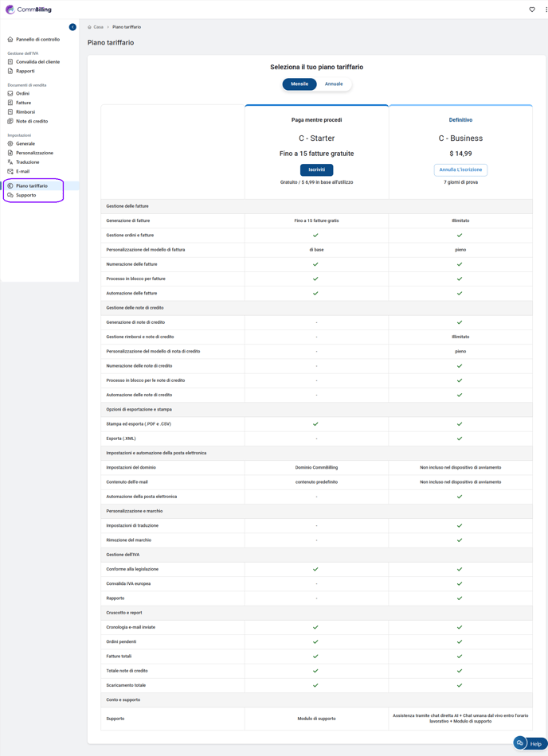Open Rimborsi from sidebar
548x756 pixels.
(x=25, y=112)
